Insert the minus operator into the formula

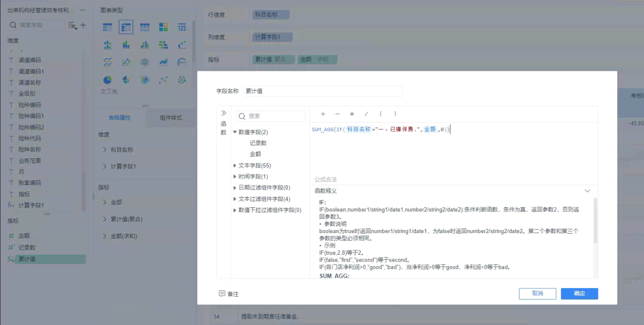point(337,114)
